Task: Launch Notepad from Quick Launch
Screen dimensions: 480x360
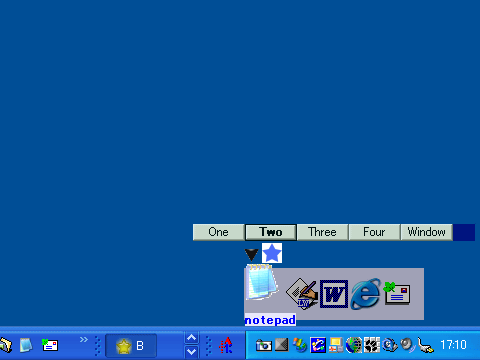Action: pos(26,345)
